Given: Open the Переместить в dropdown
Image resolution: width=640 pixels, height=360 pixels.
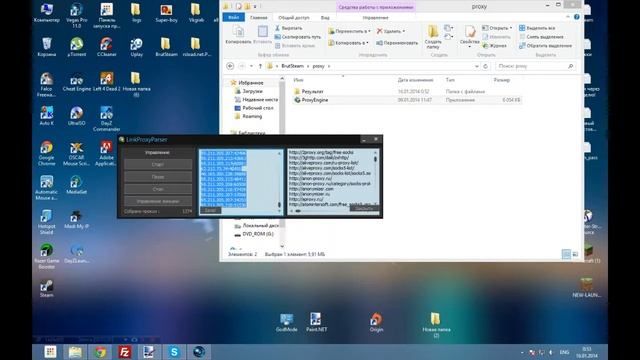Looking at the screenshot, I should [349, 31].
